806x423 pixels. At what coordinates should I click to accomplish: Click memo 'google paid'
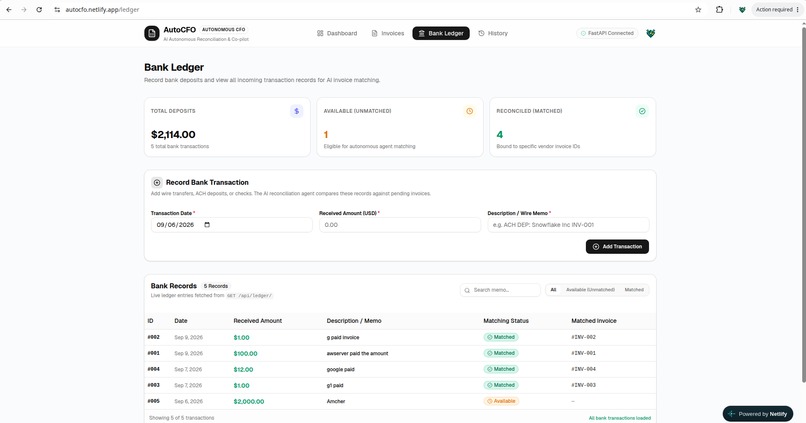point(340,370)
